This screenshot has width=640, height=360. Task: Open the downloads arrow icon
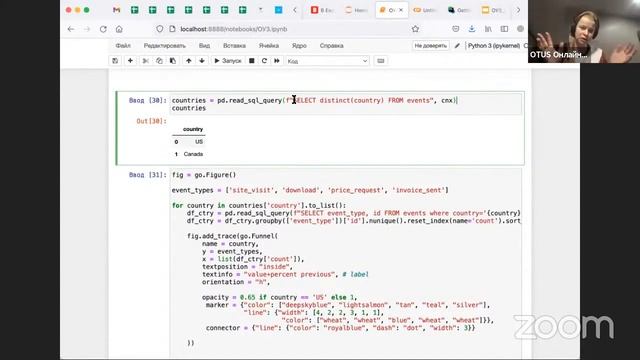pyautogui.click(x=472, y=29)
